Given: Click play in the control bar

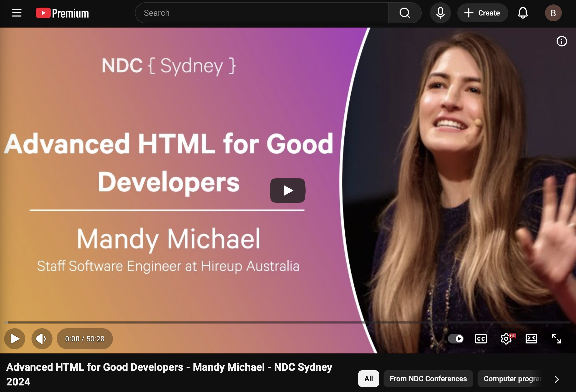Looking at the screenshot, I should coord(15,339).
